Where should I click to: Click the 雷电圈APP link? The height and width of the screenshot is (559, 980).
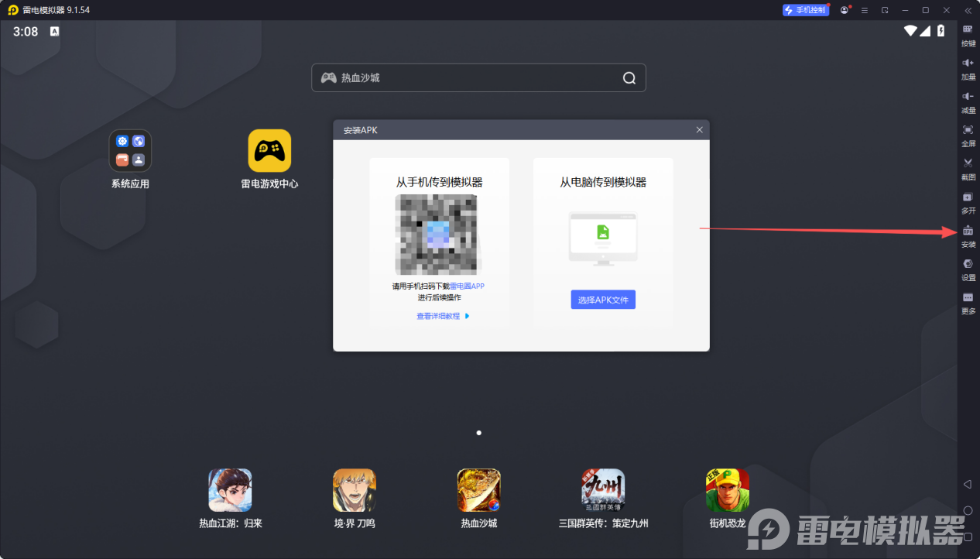pos(467,286)
